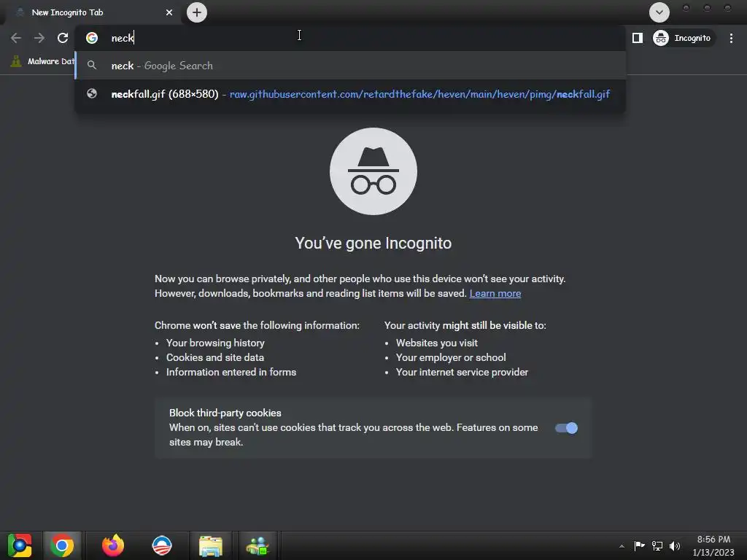Click "Websites you visit" list item
This screenshot has height=560, width=747.
point(437,343)
